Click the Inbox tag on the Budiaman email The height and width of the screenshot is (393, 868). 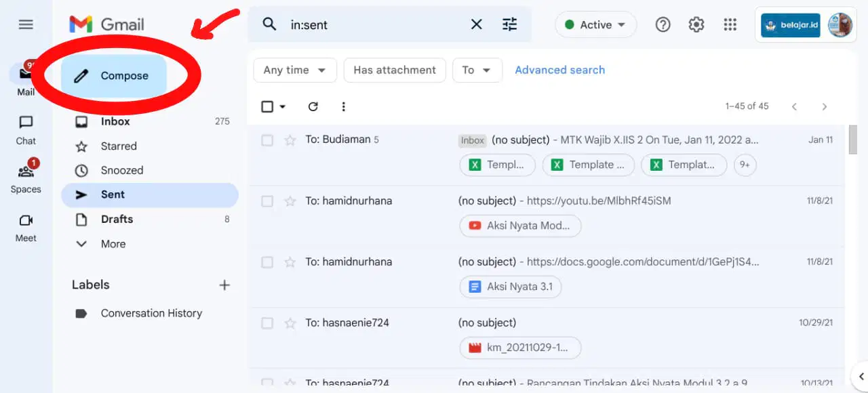coord(473,140)
